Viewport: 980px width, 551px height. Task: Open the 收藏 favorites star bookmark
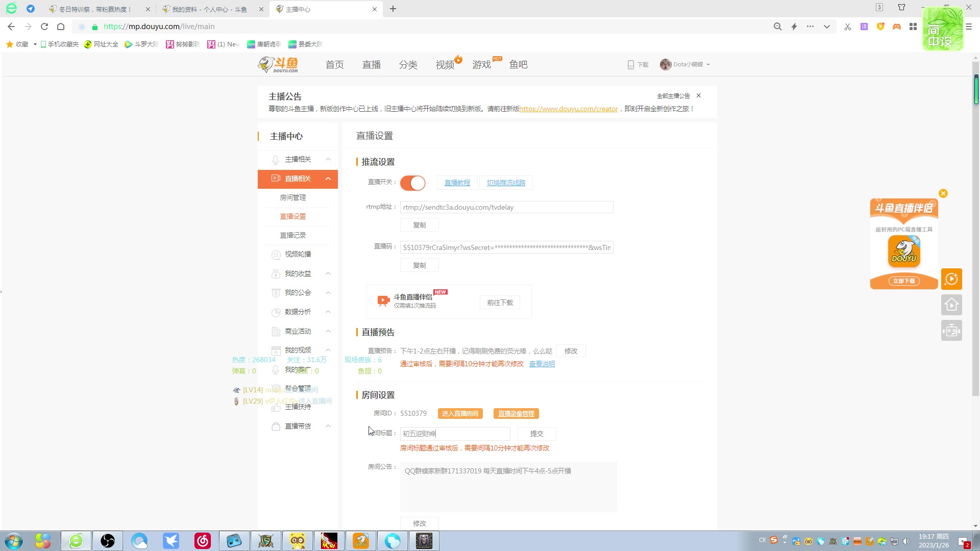click(x=17, y=44)
